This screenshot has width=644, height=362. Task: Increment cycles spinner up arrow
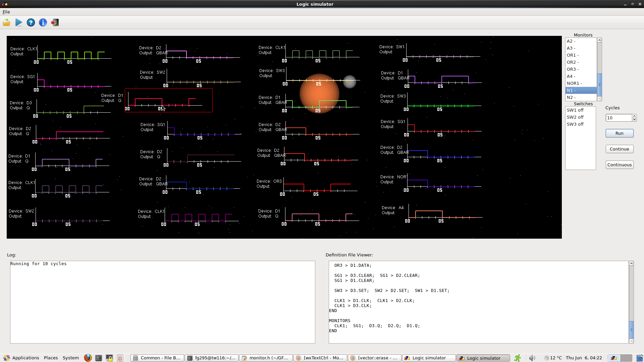[634, 116]
